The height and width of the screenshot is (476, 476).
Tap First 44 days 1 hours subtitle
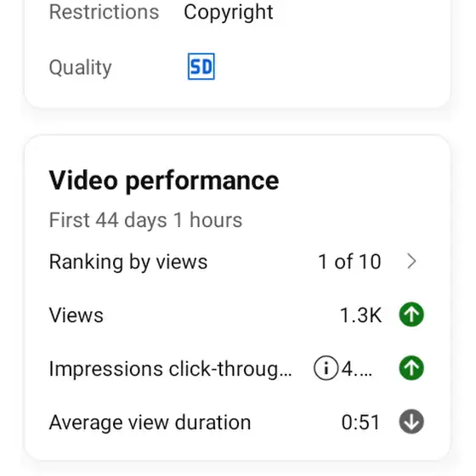click(x=145, y=220)
